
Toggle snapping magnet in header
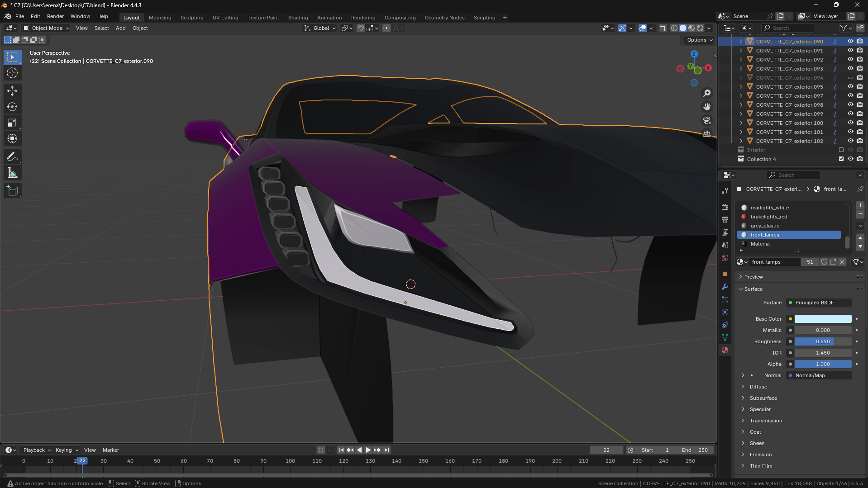tap(361, 28)
